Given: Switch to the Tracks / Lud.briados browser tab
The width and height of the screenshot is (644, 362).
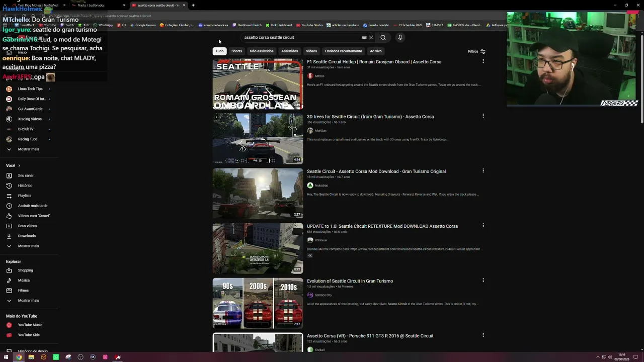Looking at the screenshot, I should point(98,5).
